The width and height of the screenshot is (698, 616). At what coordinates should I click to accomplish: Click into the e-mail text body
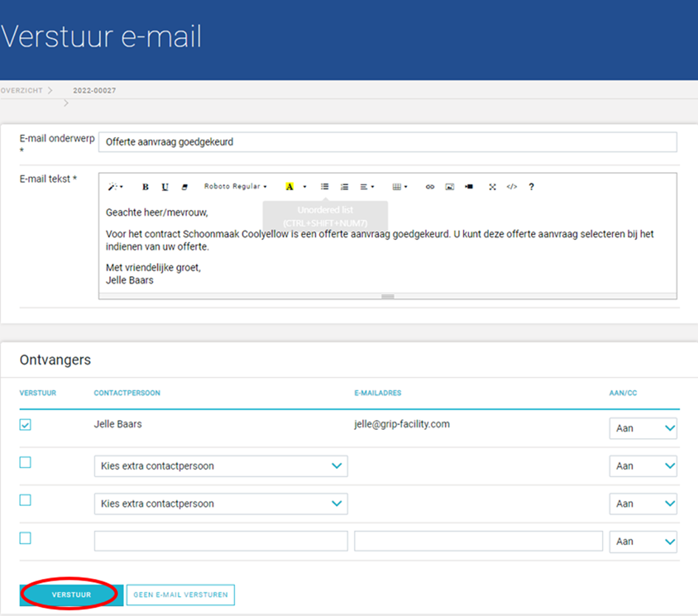coord(387,246)
